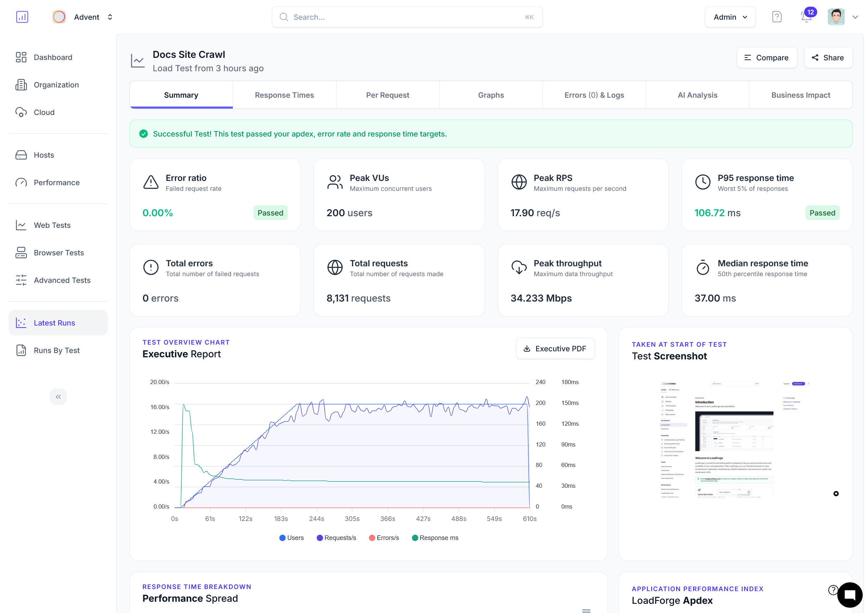The image size is (868, 613).
Task: Open the live chat bubble icon
Action: coord(849,595)
